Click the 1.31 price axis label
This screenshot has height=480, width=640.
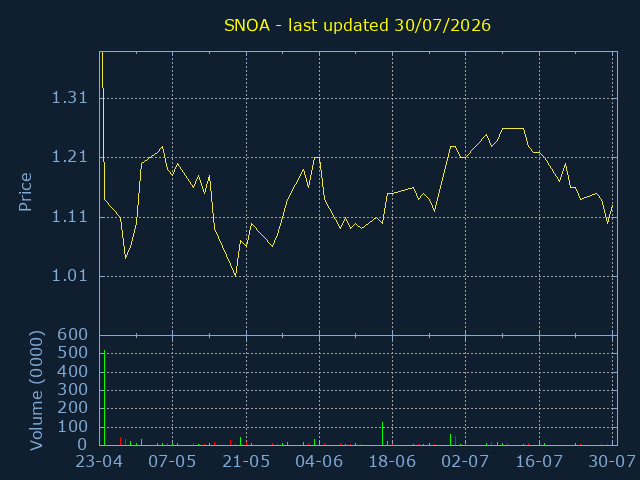(x=69, y=98)
